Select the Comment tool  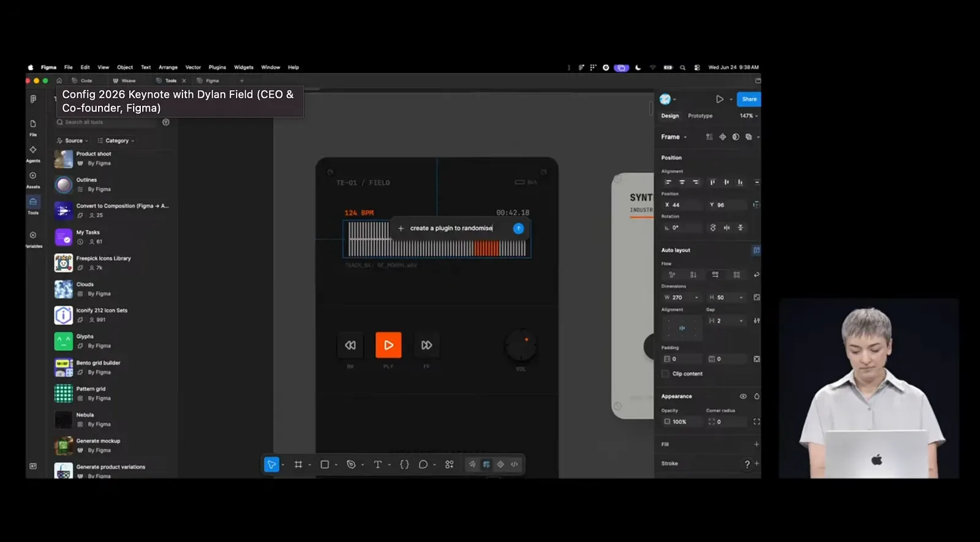click(x=423, y=465)
